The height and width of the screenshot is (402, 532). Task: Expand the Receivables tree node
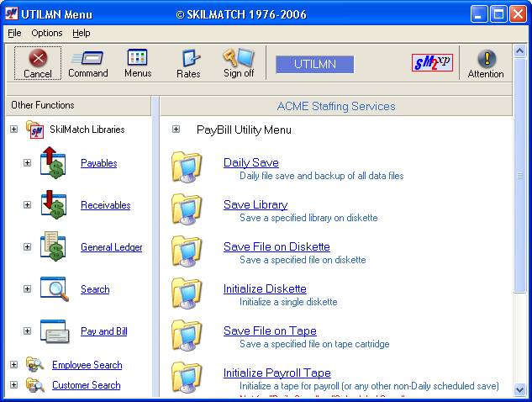(x=28, y=204)
